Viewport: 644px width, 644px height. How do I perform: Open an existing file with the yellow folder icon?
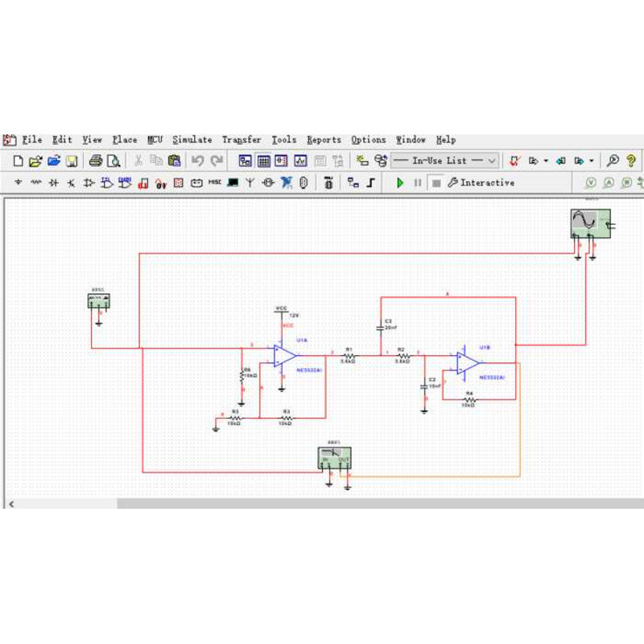(x=35, y=160)
